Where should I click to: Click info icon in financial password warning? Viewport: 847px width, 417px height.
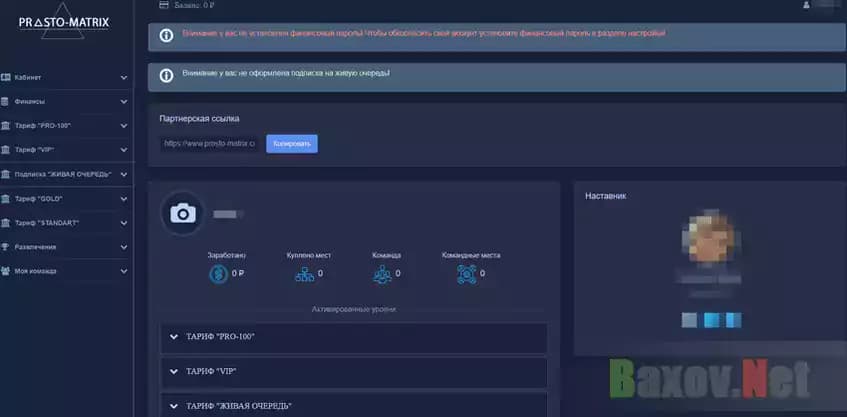click(166, 36)
